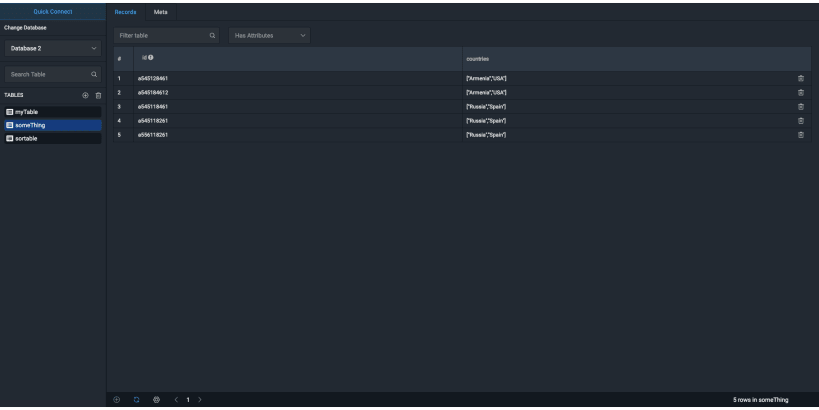
Task: Open the Has Attributes dropdown
Action: (x=269, y=36)
